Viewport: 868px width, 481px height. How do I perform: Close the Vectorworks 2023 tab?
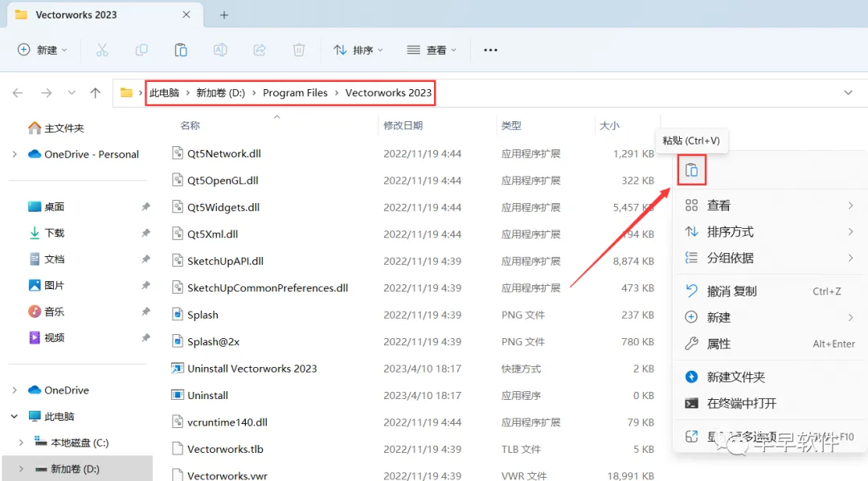tap(186, 14)
